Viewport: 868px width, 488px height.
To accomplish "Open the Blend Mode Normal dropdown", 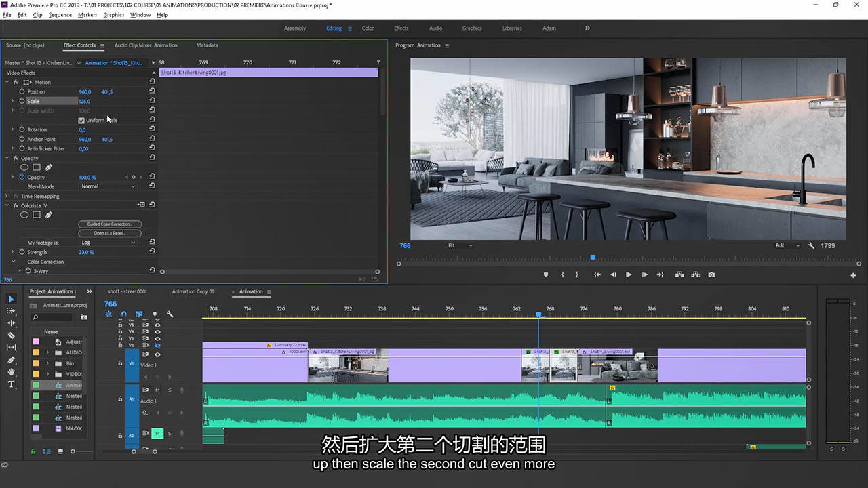I will pos(108,186).
